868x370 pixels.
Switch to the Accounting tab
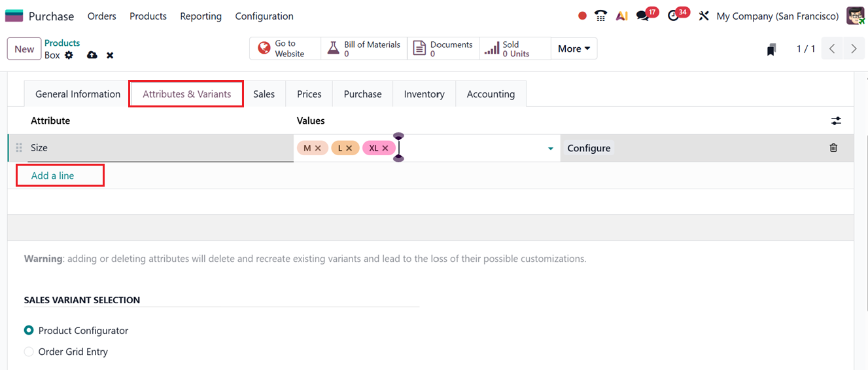click(491, 94)
